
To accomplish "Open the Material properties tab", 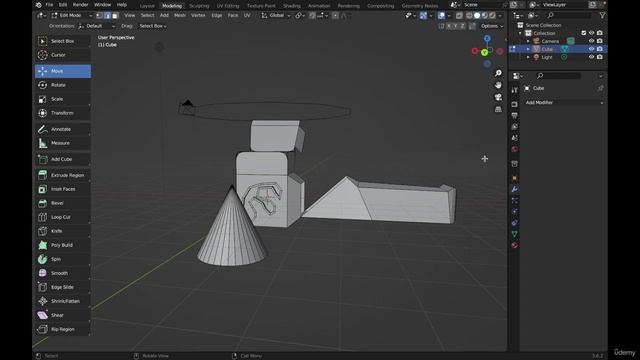I will (x=514, y=245).
